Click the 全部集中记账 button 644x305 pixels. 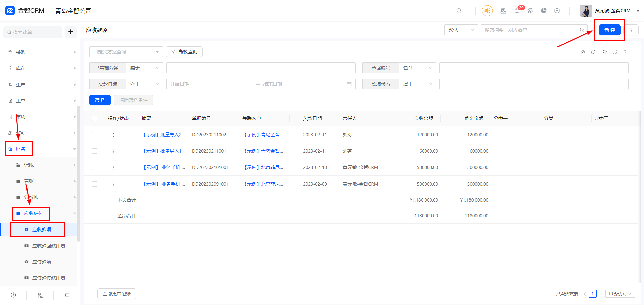tap(117, 294)
